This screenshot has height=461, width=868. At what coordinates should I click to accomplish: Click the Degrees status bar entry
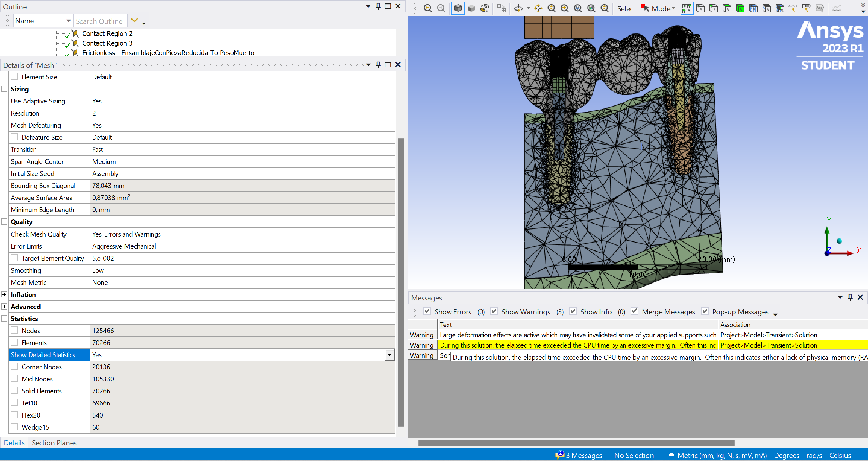[x=786, y=455]
